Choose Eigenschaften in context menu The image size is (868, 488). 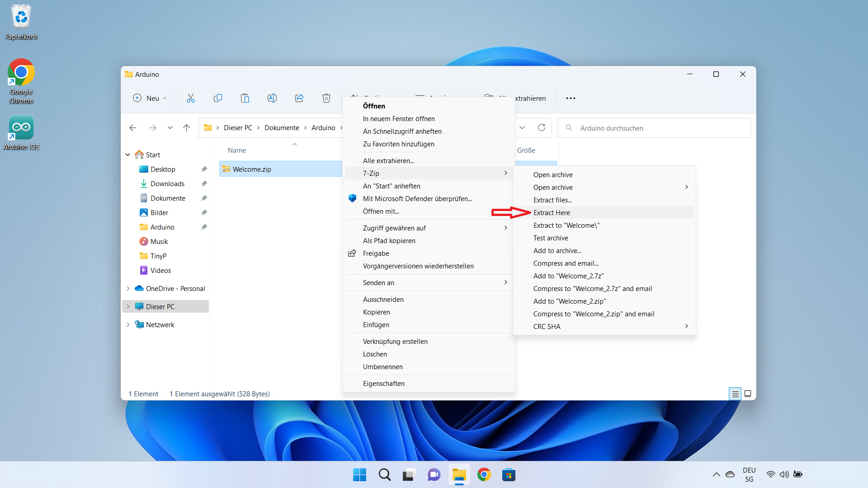tap(383, 383)
